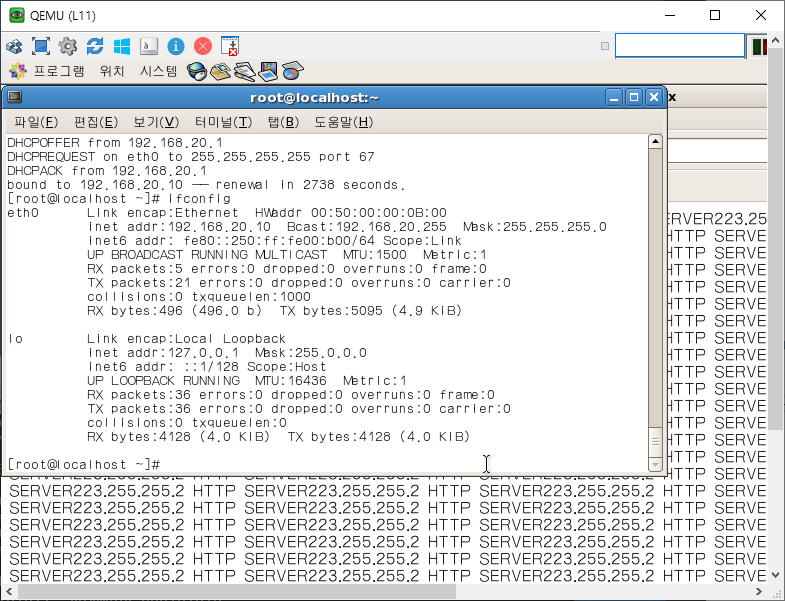The image size is (785, 601).
Task: Click the GNOME foot logo beside 프로그램
Action: pyautogui.click(x=18, y=71)
